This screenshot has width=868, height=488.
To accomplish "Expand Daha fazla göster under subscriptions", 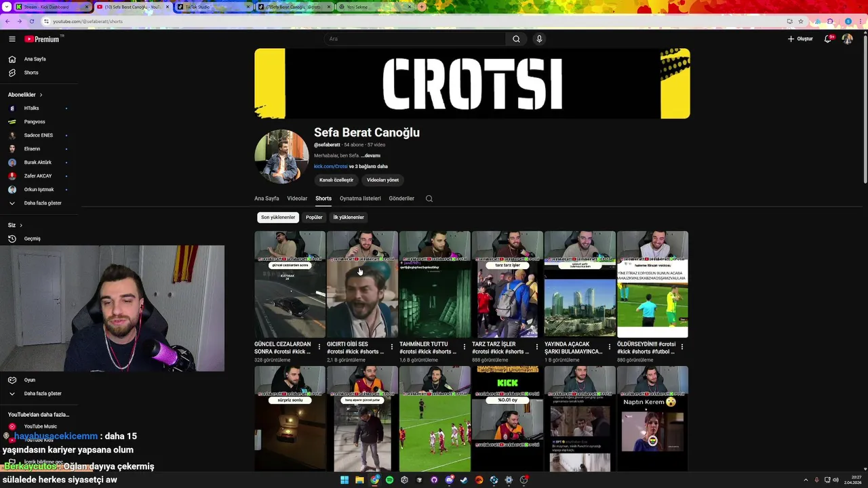I will (x=42, y=203).
